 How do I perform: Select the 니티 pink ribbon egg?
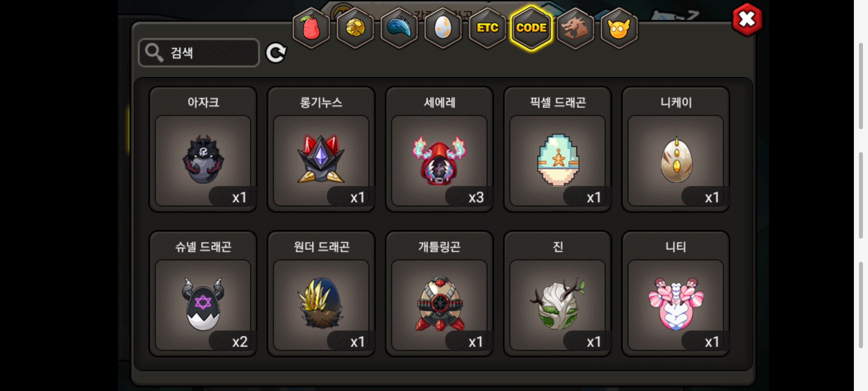pyautogui.click(x=676, y=294)
